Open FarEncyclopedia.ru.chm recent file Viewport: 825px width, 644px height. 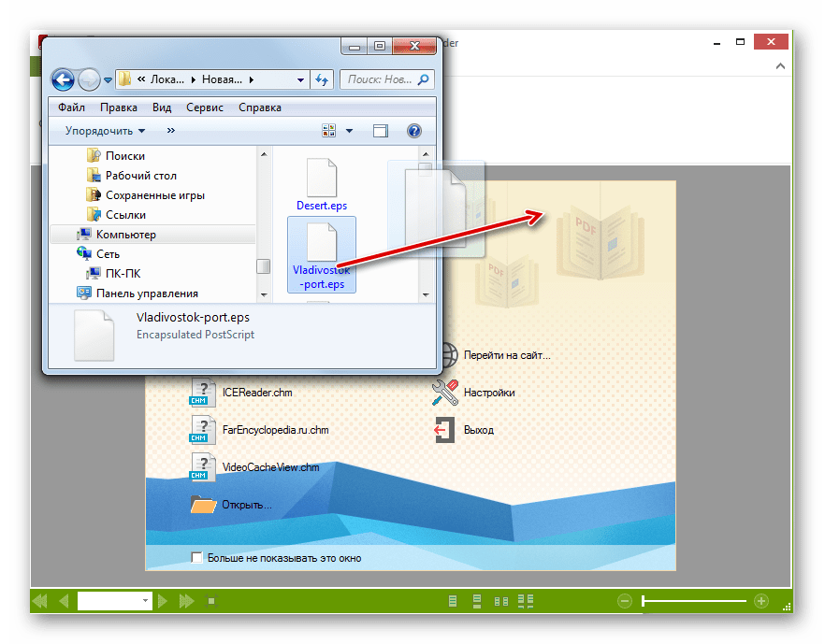pos(275,430)
